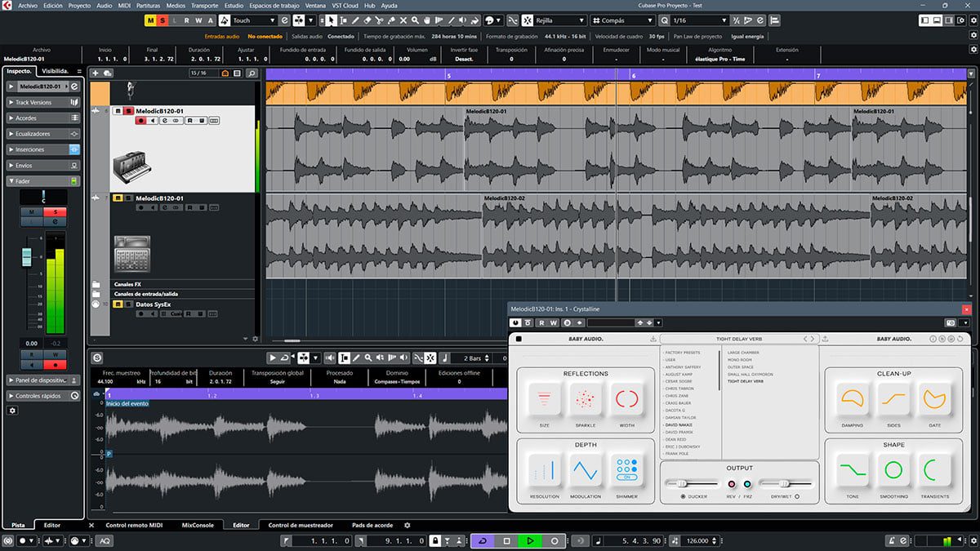
Task: Toggle the FRZ freeze button in Output
Action: tap(747, 484)
